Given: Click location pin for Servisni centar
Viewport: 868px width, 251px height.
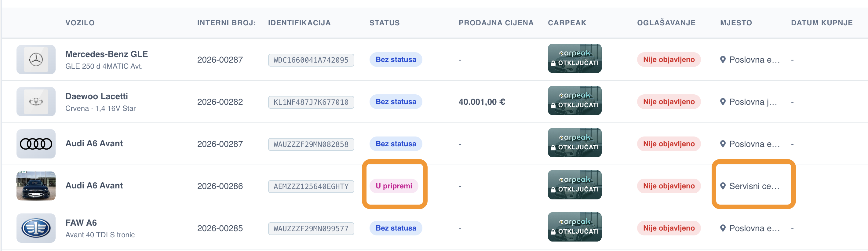Looking at the screenshot, I should pos(722,186).
